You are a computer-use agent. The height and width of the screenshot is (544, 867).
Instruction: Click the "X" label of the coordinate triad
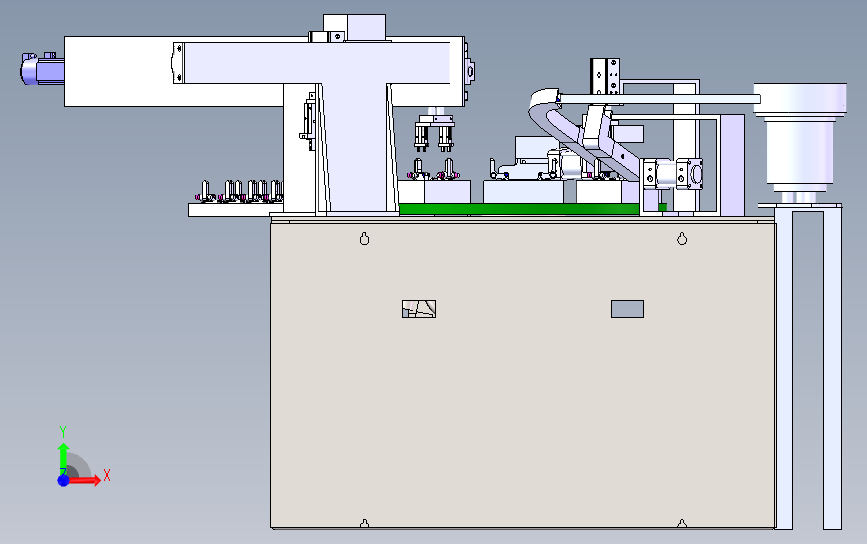(x=107, y=475)
